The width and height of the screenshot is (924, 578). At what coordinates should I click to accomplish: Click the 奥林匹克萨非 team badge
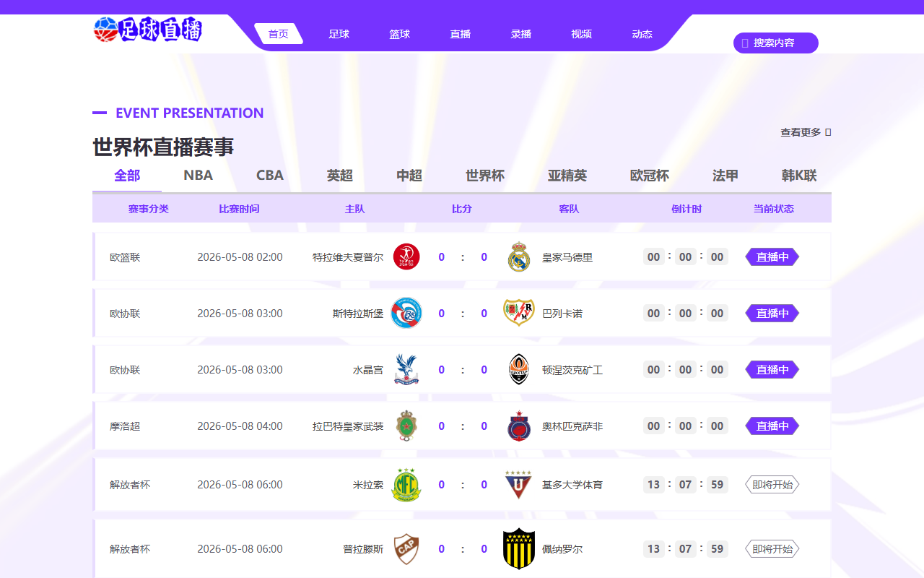click(519, 426)
